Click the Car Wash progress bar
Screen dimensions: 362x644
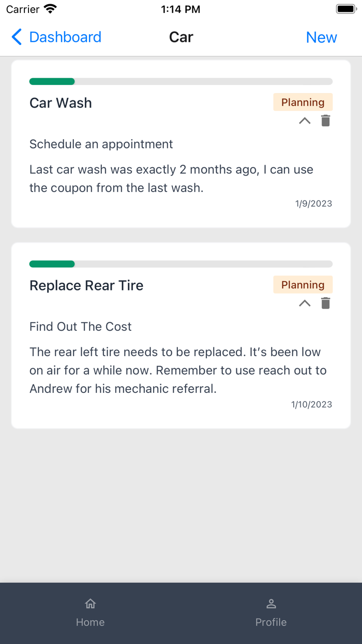click(x=181, y=81)
